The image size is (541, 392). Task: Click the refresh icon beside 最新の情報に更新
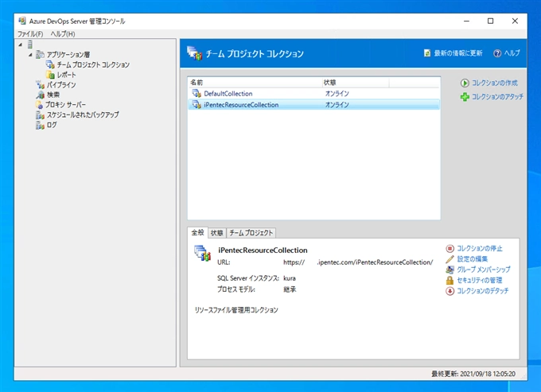(427, 53)
